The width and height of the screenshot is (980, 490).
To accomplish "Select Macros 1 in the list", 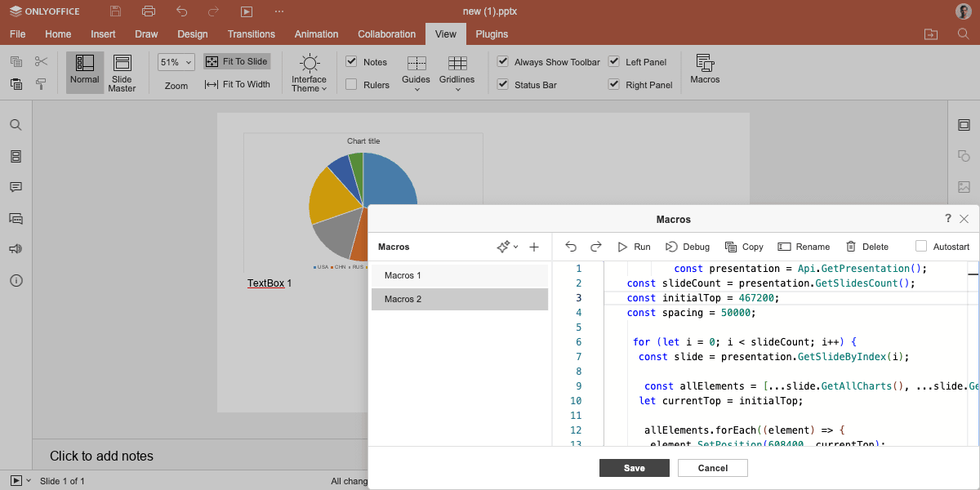I will tap(460, 275).
